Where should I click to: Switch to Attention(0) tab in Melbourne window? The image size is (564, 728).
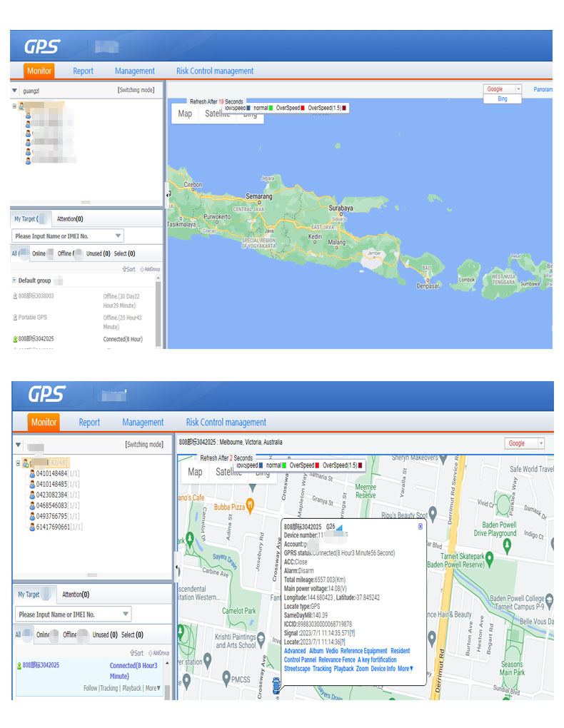pos(75,595)
